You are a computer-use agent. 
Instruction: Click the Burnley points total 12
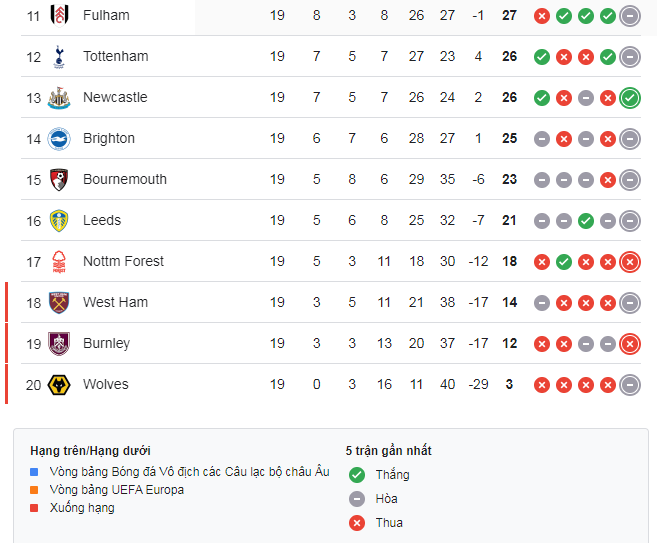click(x=509, y=343)
